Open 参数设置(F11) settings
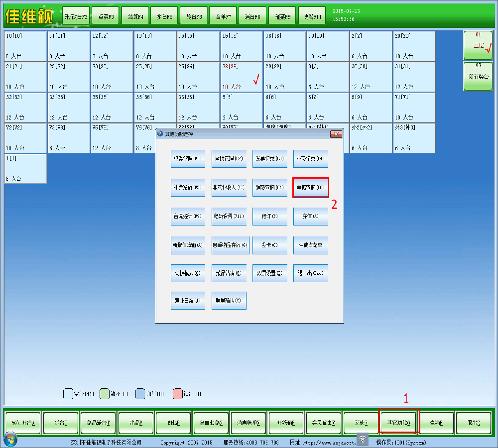The image size is (498, 448). point(229,217)
